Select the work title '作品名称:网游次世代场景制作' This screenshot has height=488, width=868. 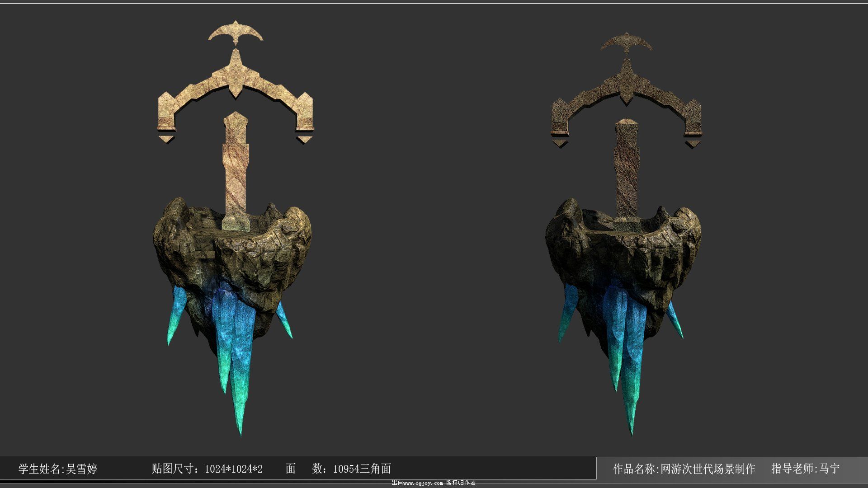click(684, 469)
